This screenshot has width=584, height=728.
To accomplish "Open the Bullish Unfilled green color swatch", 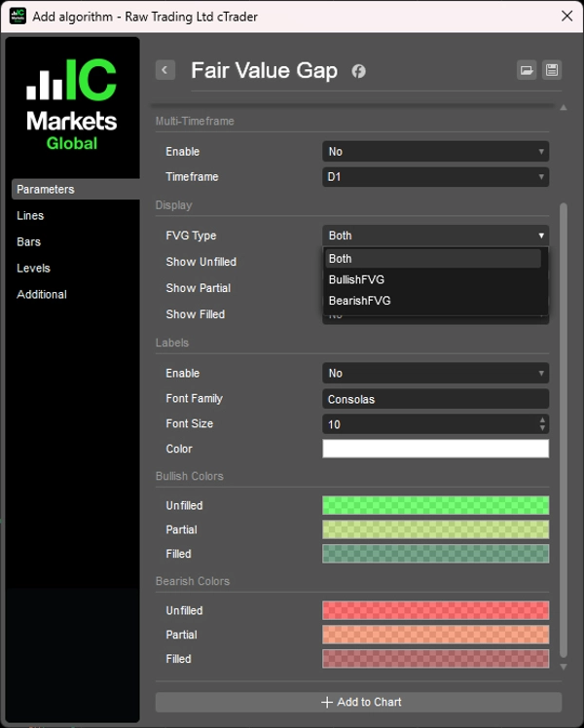I will click(x=435, y=506).
